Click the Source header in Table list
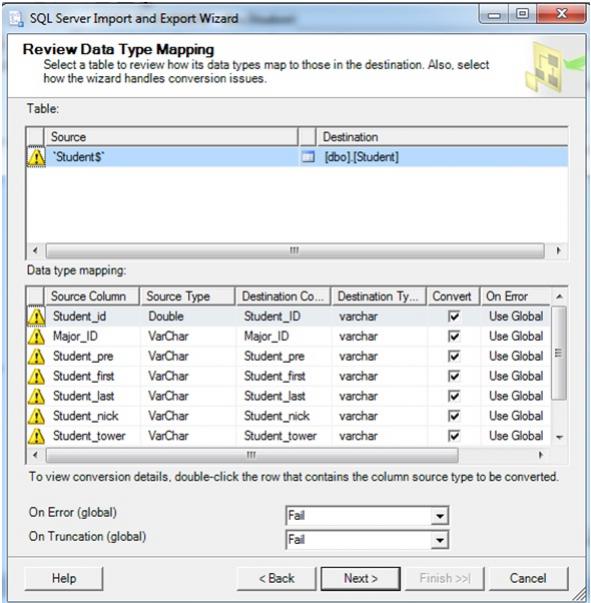The width and height of the screenshot is (591, 603). click(x=171, y=137)
